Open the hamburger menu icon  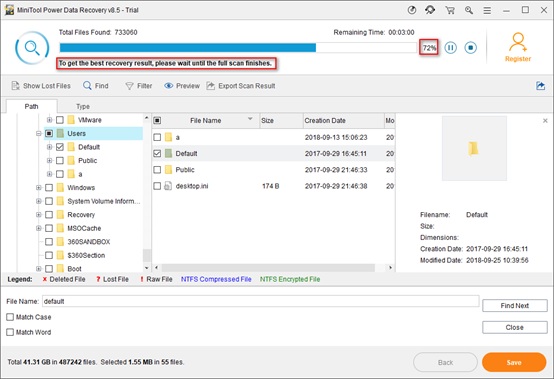coord(487,11)
